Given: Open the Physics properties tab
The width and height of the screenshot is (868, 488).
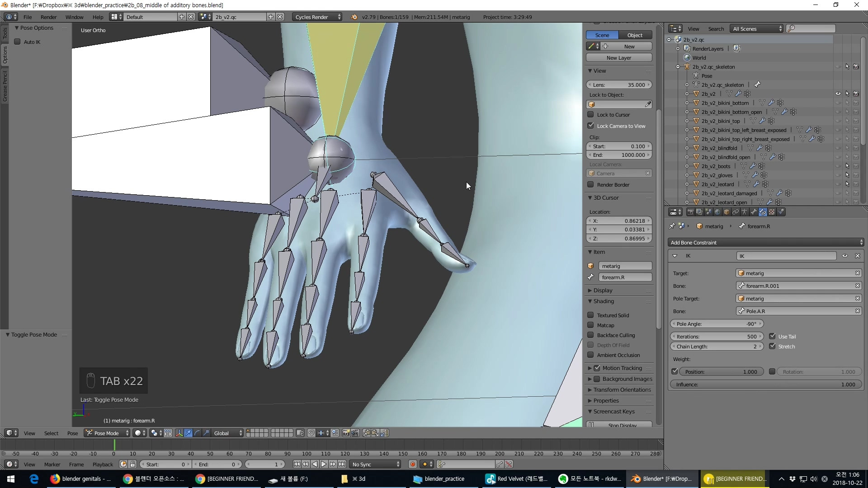Looking at the screenshot, I should click(x=781, y=212).
